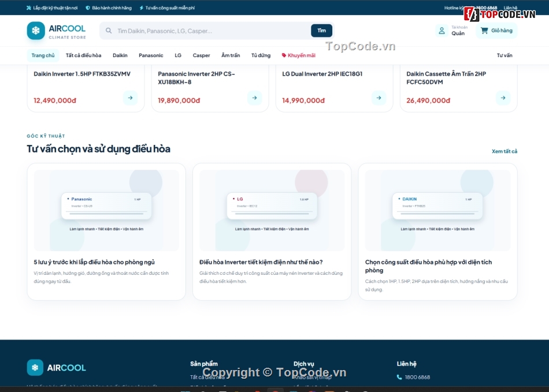Image resolution: width=549 pixels, height=392 pixels.
Task: Open article Điều hòa Inverter tiết kiệm điện
Action: [261, 262]
